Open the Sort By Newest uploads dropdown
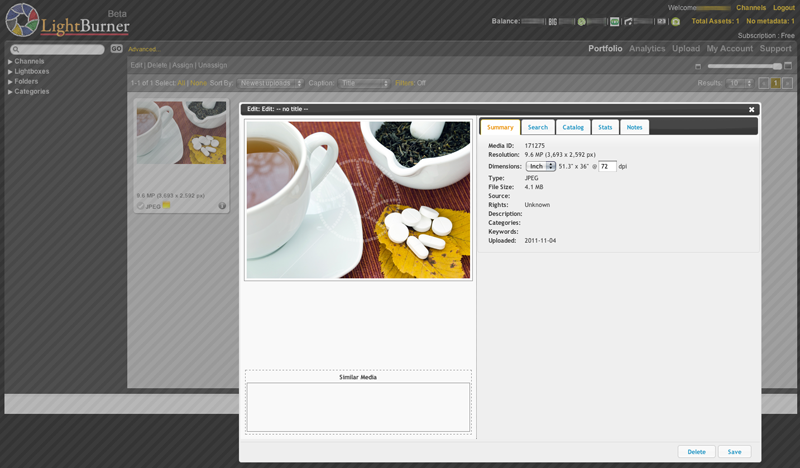The width and height of the screenshot is (800, 468). pos(270,83)
